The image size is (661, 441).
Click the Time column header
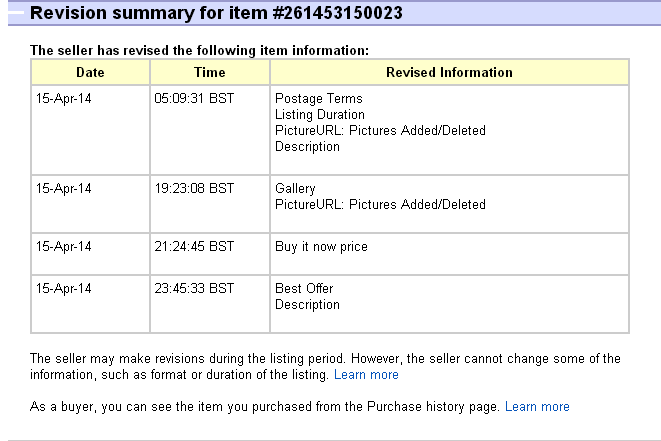pyautogui.click(x=209, y=72)
